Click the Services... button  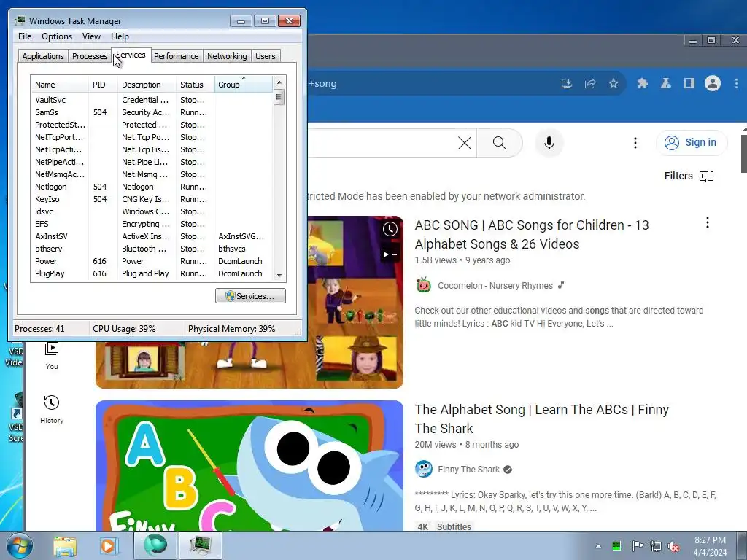coord(251,296)
